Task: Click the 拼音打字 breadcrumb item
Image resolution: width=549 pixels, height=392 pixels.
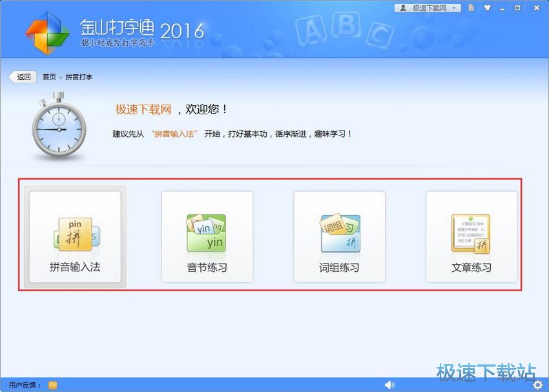Action: (79, 77)
